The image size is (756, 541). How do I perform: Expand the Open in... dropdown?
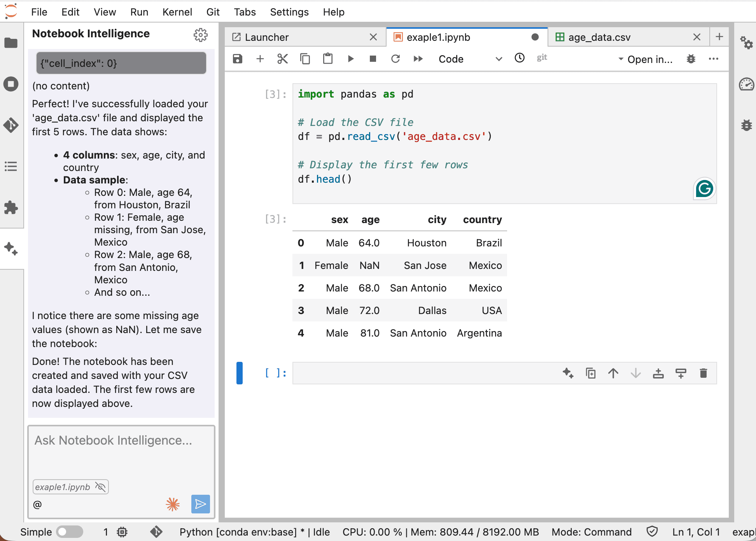click(646, 59)
